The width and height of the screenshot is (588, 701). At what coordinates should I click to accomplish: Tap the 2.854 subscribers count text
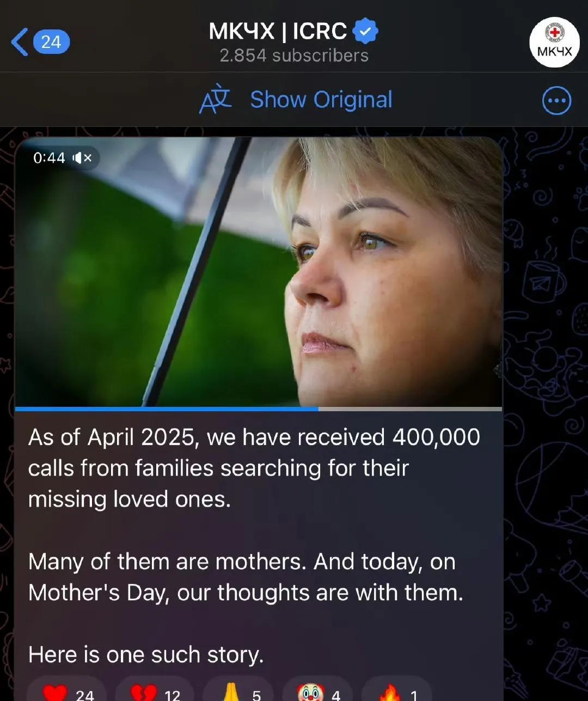coord(294,56)
